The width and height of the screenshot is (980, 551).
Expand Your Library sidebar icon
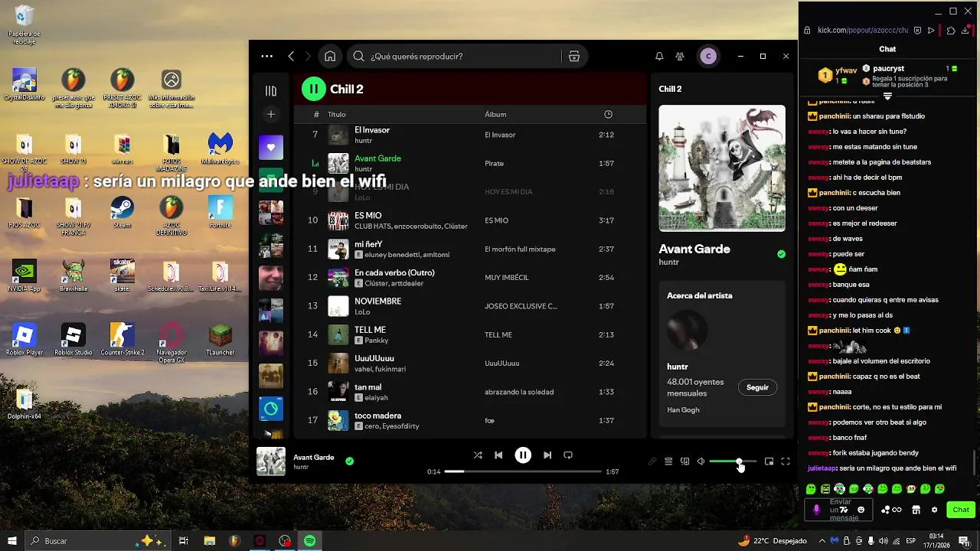click(x=271, y=90)
